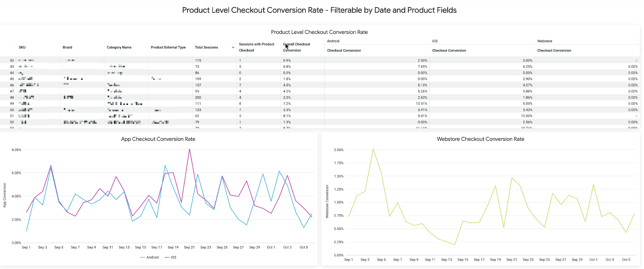Toggle the iOS series in the legend
The height and width of the screenshot is (269, 644).
171,257
